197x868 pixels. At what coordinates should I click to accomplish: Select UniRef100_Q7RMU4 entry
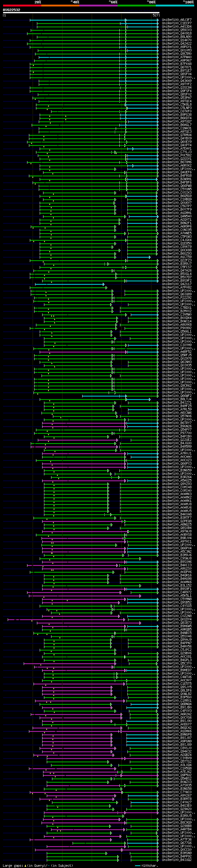point(177,135)
